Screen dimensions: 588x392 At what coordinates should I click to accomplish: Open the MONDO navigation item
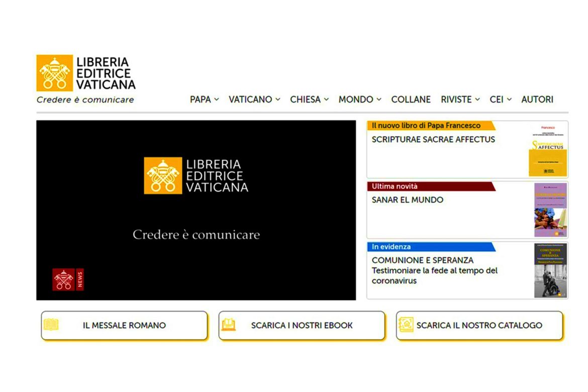click(356, 100)
